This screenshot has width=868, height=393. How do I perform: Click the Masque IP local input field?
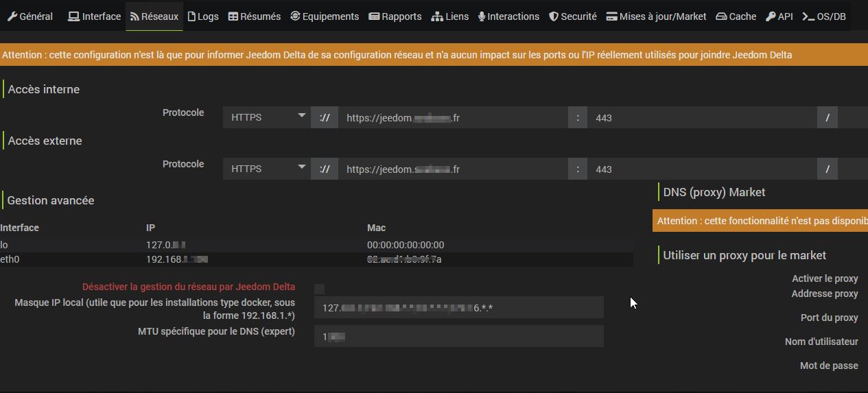click(x=458, y=308)
